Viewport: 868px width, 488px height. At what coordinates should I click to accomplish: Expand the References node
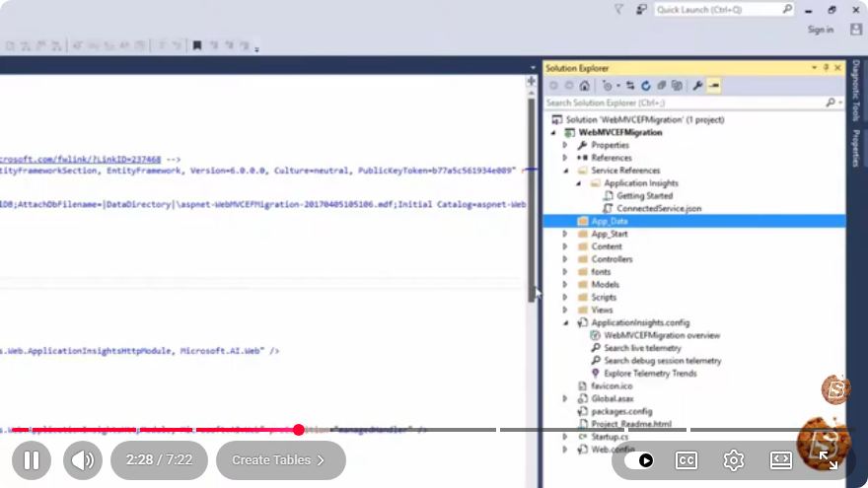[565, 158]
